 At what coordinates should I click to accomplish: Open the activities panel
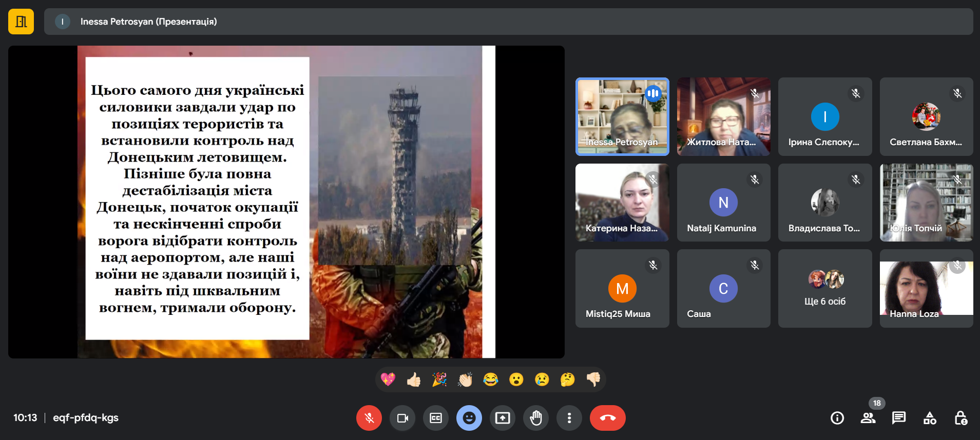(930, 418)
